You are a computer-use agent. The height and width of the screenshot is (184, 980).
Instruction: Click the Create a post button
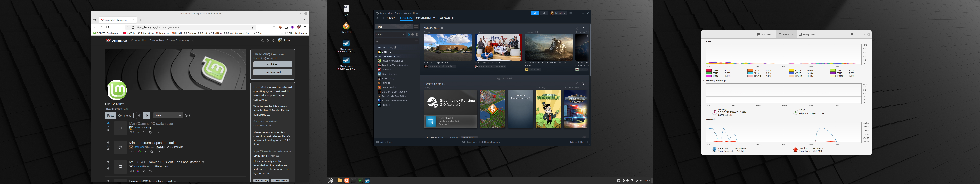(272, 72)
